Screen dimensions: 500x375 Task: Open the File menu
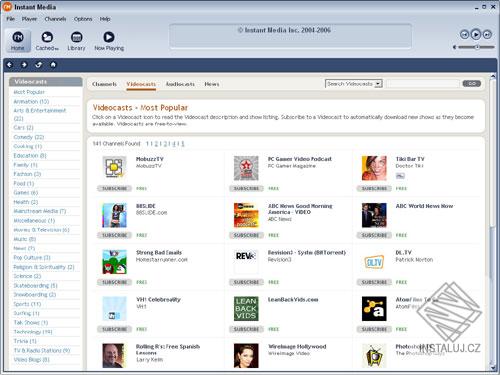[11, 19]
